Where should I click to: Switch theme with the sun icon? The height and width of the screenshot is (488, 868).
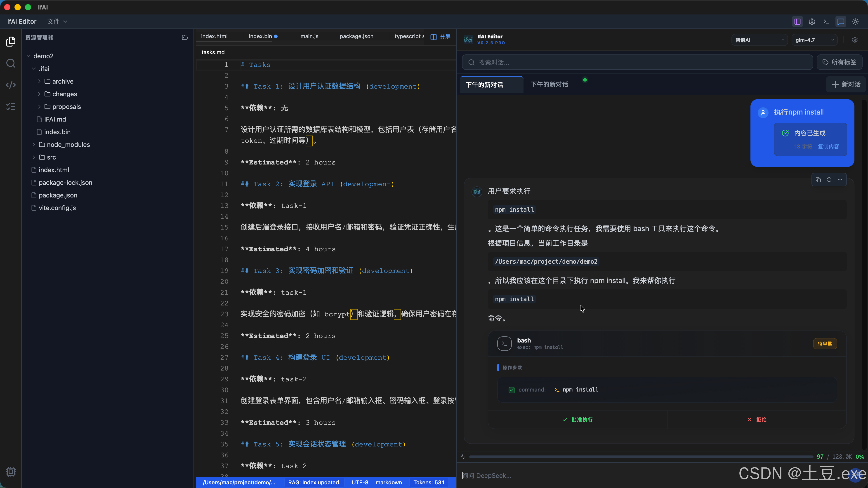(x=855, y=21)
